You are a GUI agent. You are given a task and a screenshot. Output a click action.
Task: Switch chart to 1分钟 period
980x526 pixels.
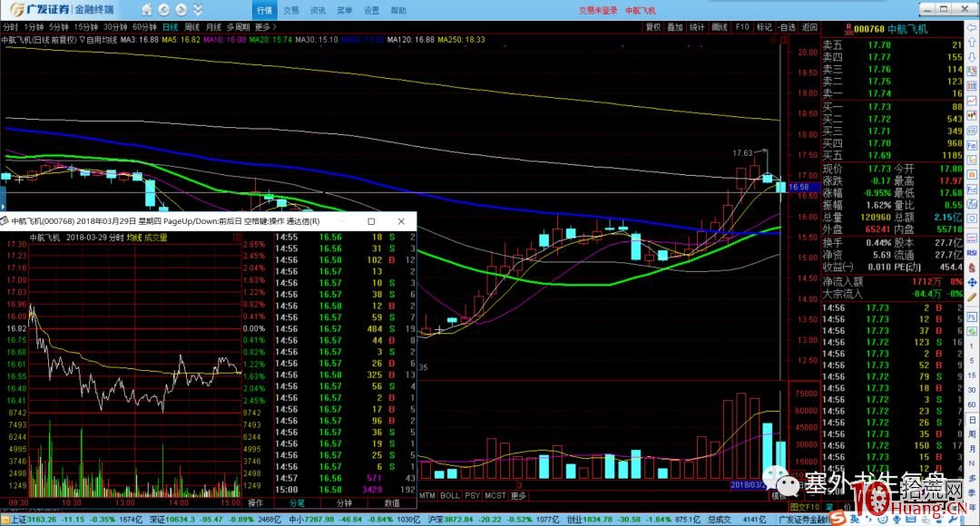pyautogui.click(x=34, y=27)
